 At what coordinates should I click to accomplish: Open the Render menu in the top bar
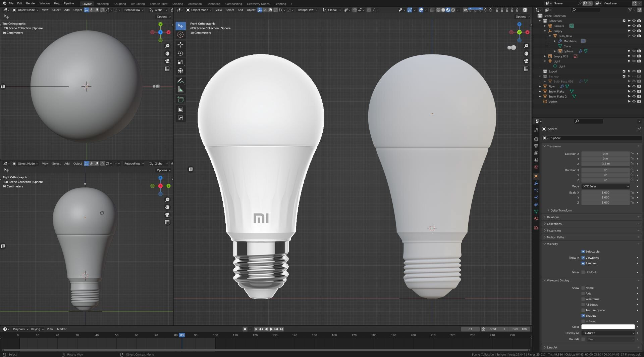31,3
